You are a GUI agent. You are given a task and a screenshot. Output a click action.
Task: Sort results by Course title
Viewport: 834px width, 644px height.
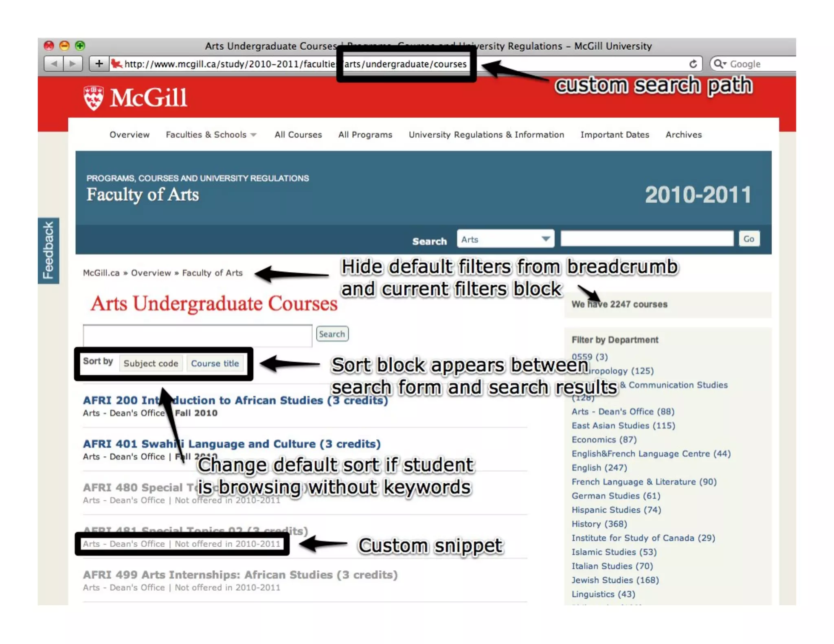(215, 364)
